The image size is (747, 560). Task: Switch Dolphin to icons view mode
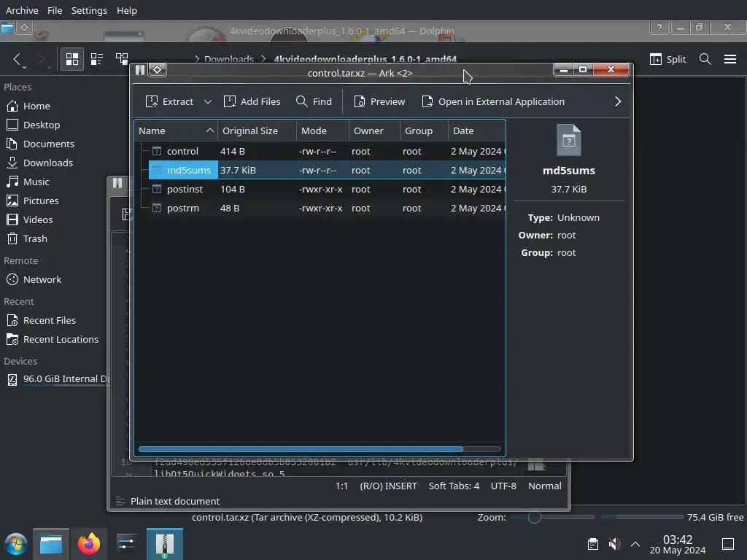(x=72, y=59)
